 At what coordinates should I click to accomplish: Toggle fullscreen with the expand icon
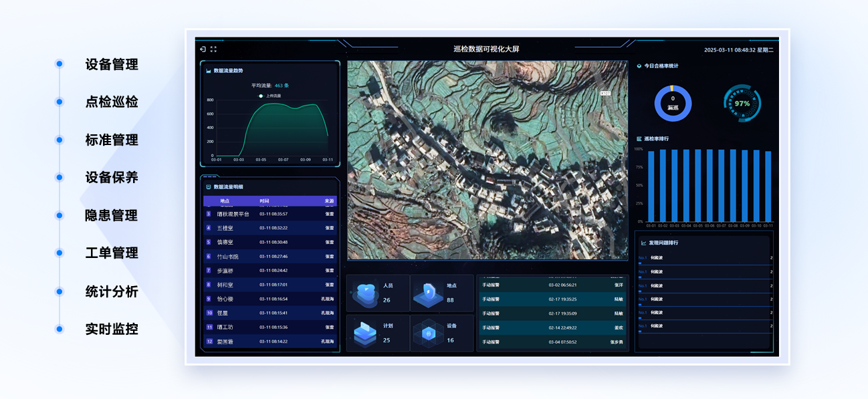pyautogui.click(x=214, y=49)
